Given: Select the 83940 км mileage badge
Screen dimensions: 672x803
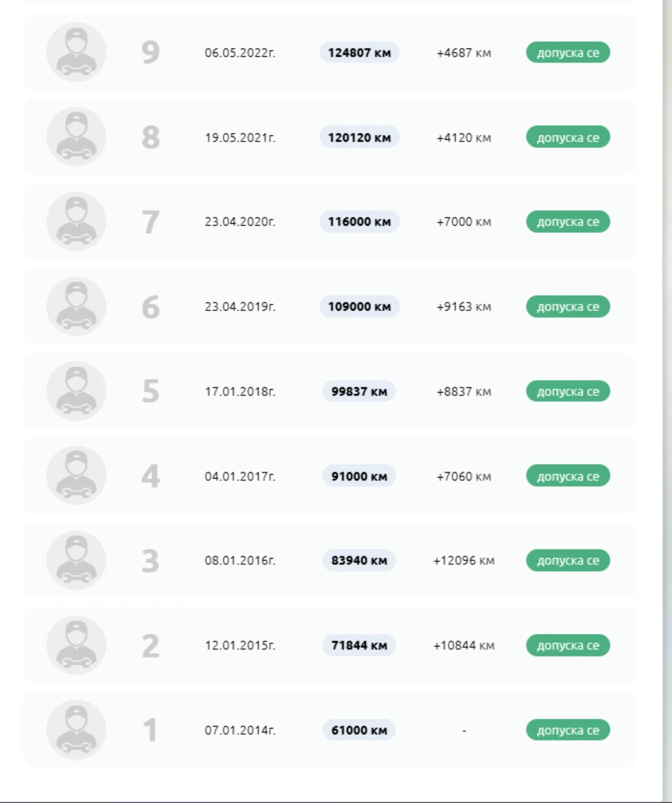Looking at the screenshot, I should [x=359, y=561].
